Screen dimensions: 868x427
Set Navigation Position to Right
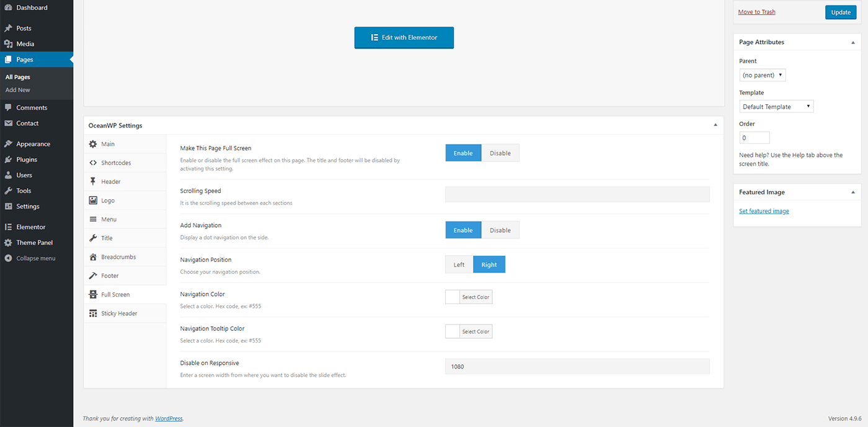(489, 265)
